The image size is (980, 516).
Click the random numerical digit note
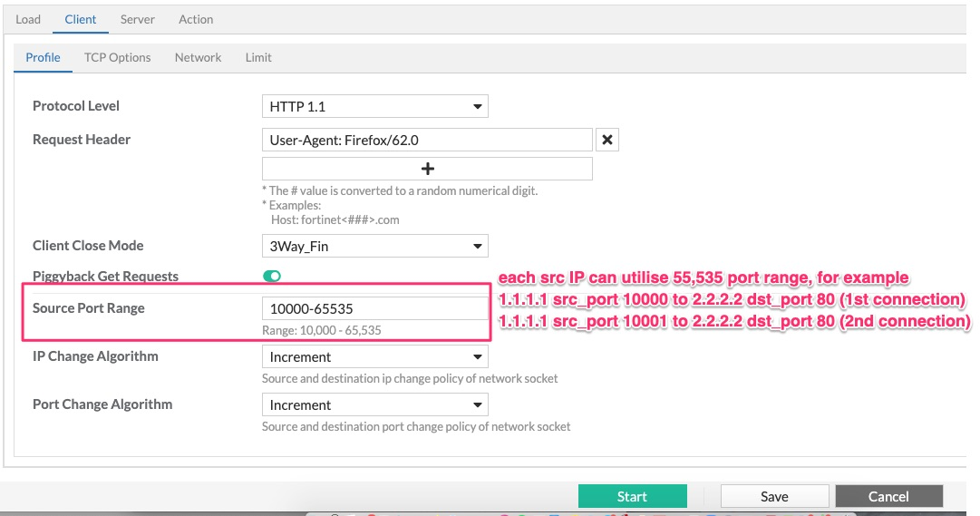point(400,190)
